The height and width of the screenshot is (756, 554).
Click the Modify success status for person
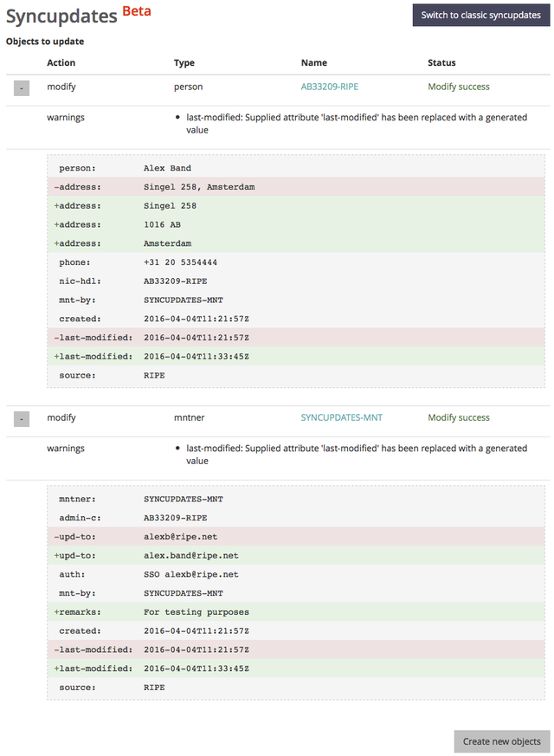459,87
